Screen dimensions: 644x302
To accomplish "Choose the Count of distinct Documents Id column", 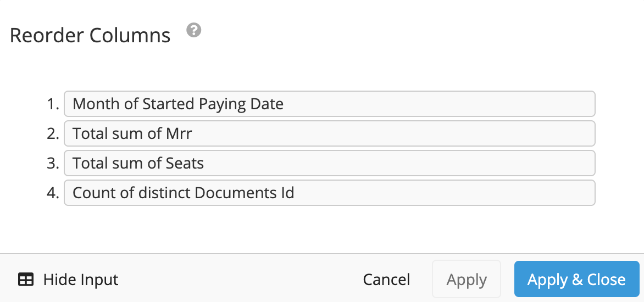I will (329, 192).
